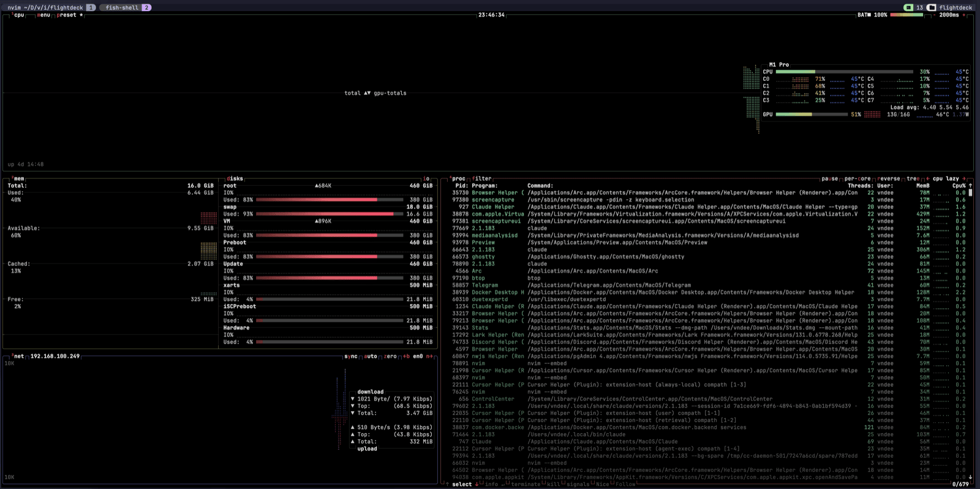Select the Arc process with PID 4566
The height and width of the screenshot is (489, 980).
pyautogui.click(x=709, y=271)
